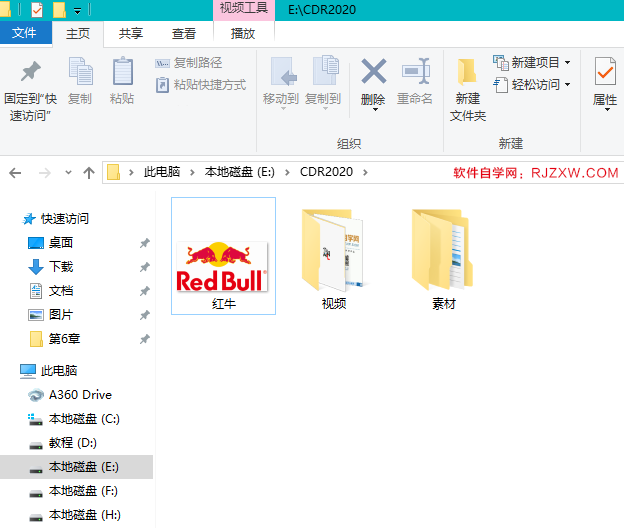The image size is (624, 528).
Task: Open Customize Quick Access Toolbar dropdown
Action: coord(78,10)
